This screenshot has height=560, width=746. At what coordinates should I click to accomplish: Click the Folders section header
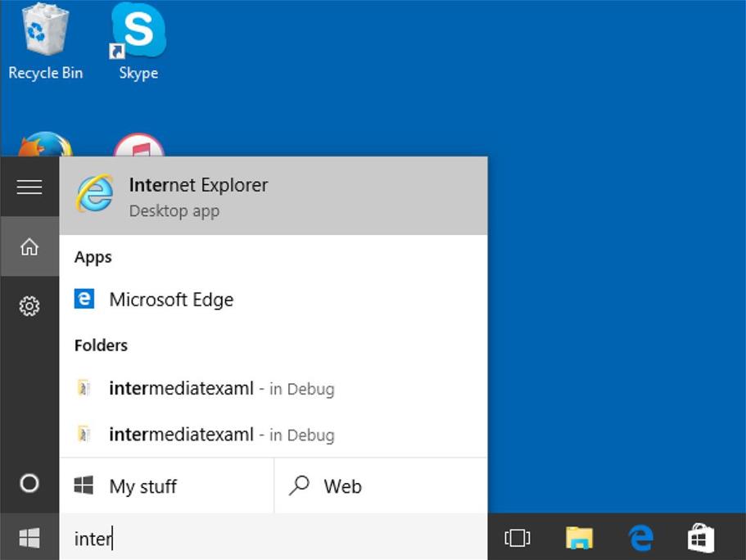[101, 345]
